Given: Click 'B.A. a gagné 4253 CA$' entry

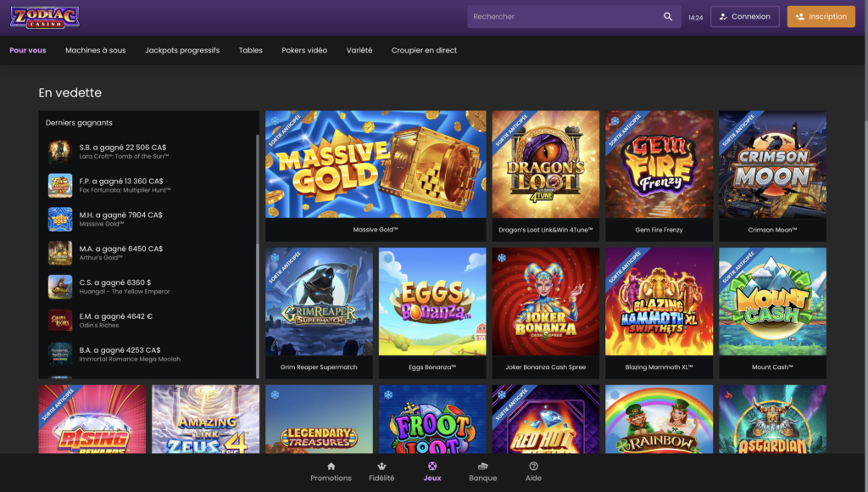Looking at the screenshot, I should coord(120,350).
